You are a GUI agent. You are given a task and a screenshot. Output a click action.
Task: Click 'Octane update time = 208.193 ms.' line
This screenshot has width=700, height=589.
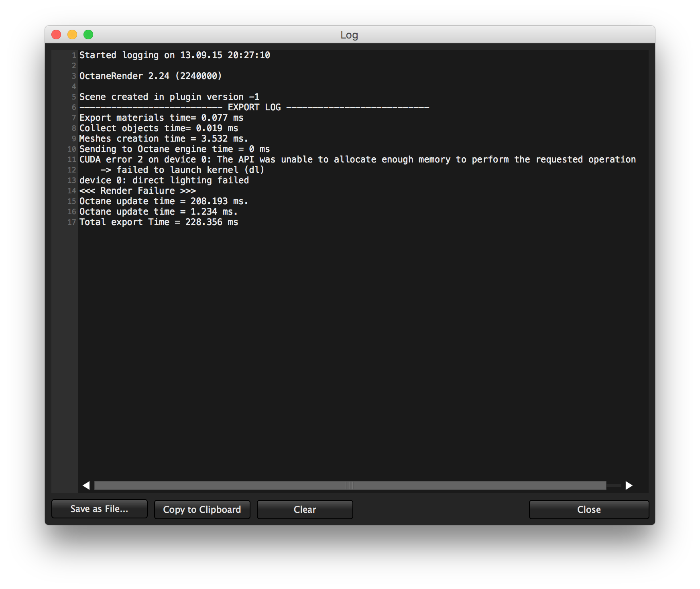(x=164, y=201)
